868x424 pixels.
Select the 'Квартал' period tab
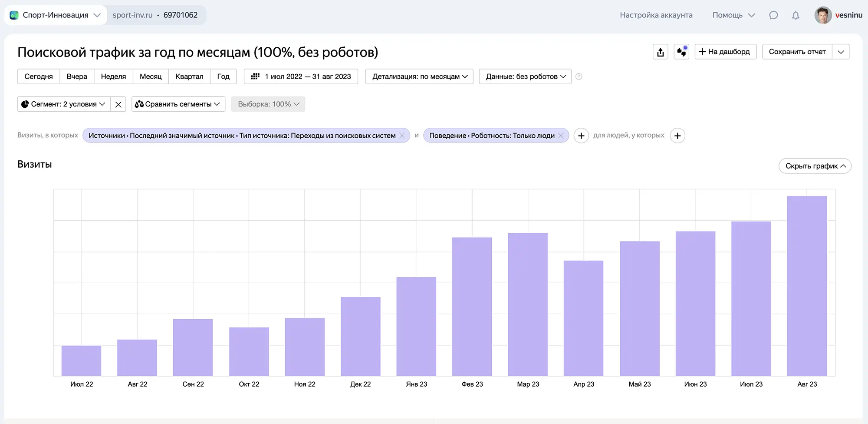189,76
